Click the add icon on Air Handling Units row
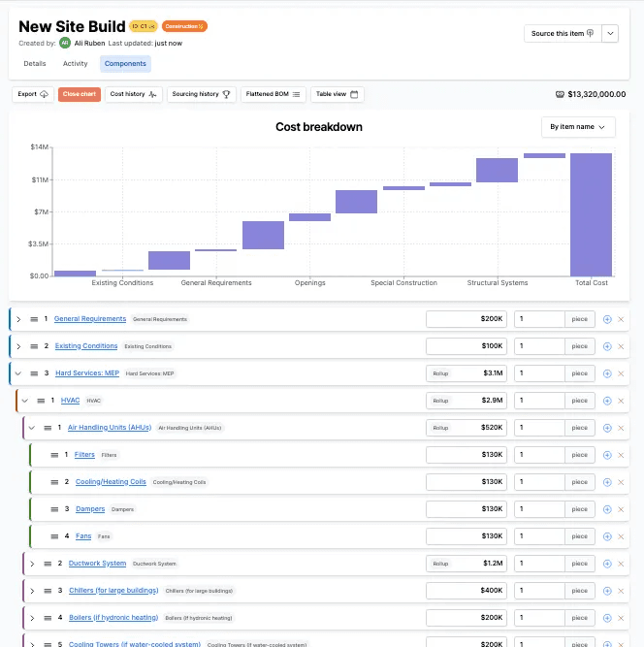Image resolution: width=644 pixels, height=647 pixels. [x=607, y=428]
